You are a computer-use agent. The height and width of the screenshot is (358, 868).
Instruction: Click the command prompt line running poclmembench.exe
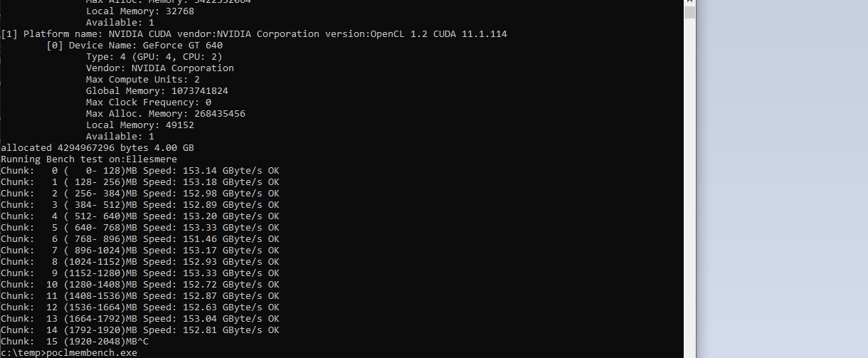69,353
